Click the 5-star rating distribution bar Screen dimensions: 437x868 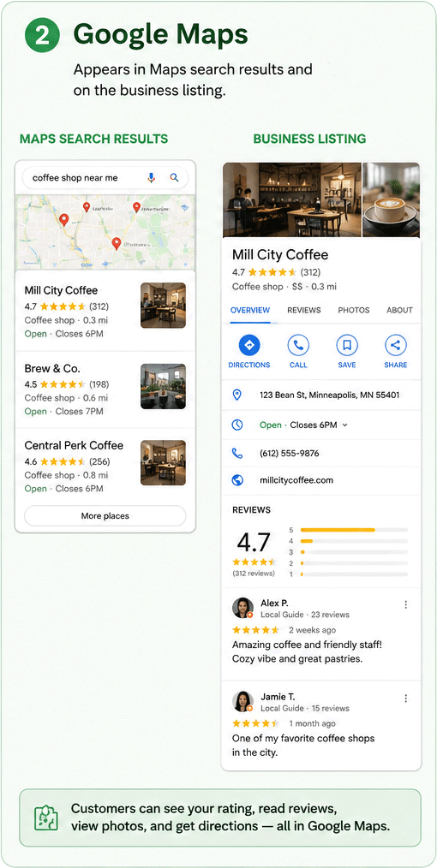point(354,530)
